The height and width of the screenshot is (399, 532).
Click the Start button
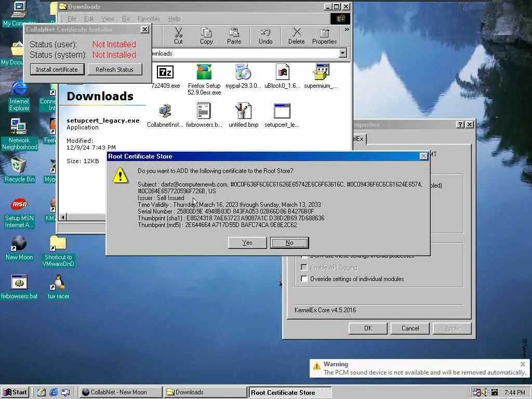coord(15,392)
